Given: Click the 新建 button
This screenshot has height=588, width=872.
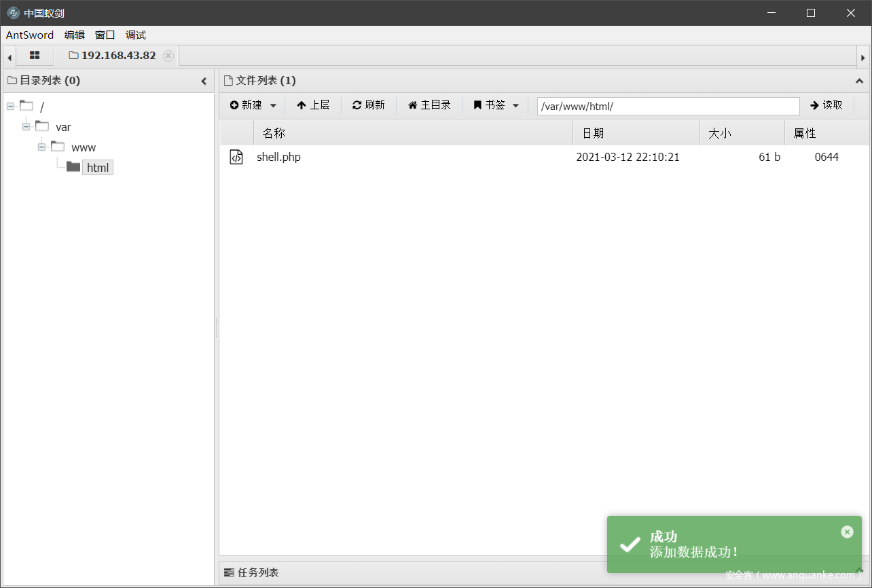Looking at the screenshot, I should pos(246,105).
